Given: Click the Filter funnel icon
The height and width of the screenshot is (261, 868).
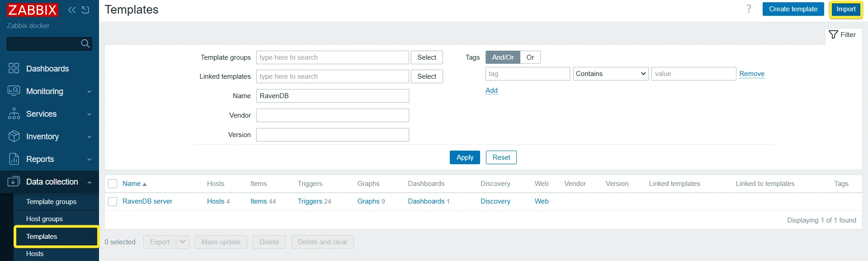Looking at the screenshot, I should click(x=834, y=35).
